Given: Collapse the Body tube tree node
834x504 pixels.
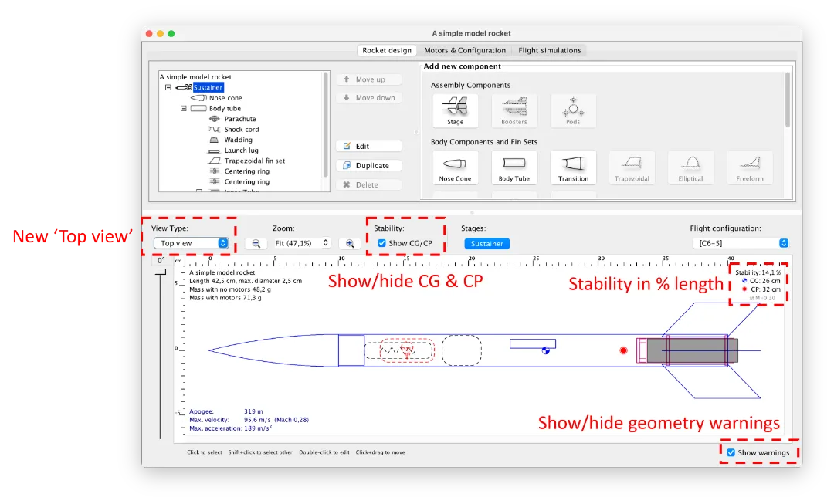Looking at the screenshot, I should tap(184, 109).
